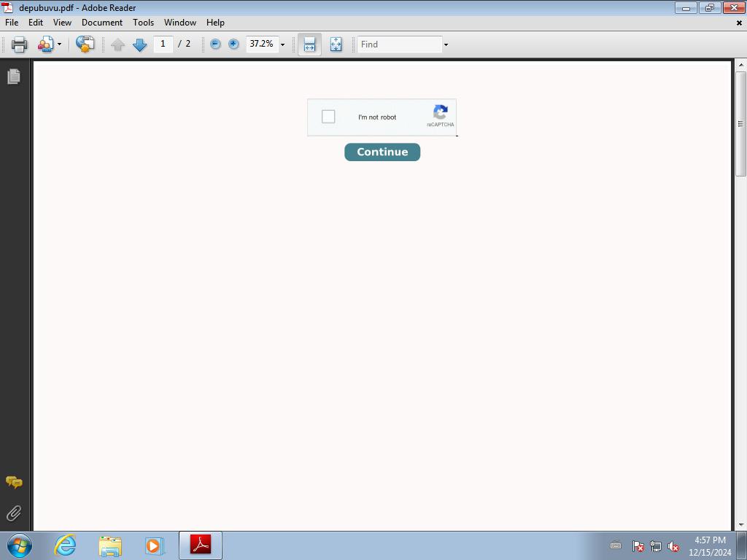Select the fit one full page icon
This screenshot has width=747, height=560.
(336, 44)
